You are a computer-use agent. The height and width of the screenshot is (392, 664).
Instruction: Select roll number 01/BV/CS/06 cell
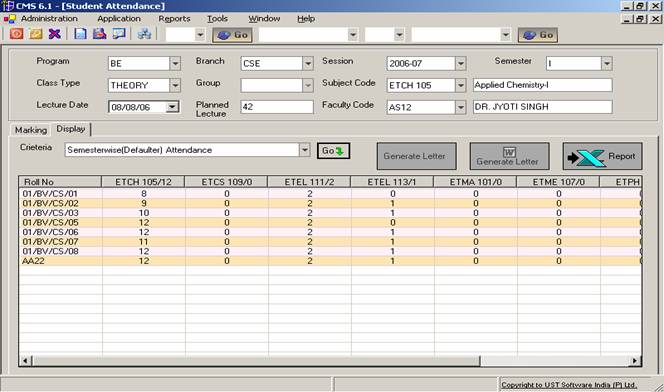pos(60,232)
